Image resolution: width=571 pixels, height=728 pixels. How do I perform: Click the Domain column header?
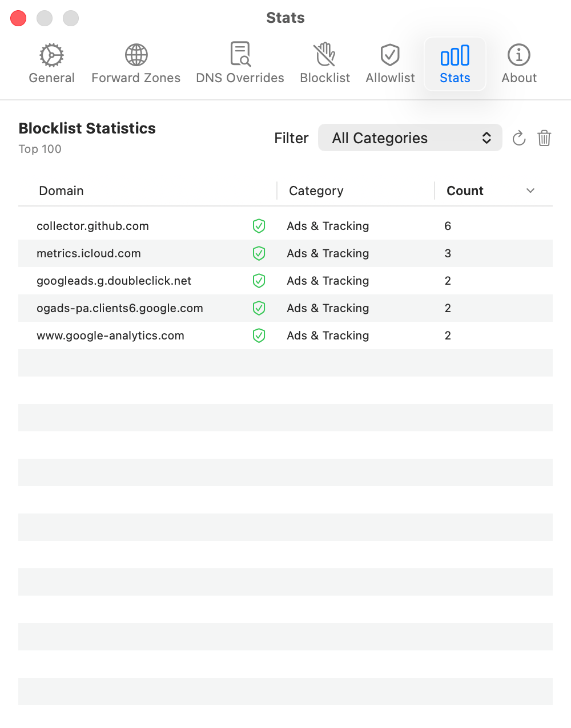click(61, 191)
